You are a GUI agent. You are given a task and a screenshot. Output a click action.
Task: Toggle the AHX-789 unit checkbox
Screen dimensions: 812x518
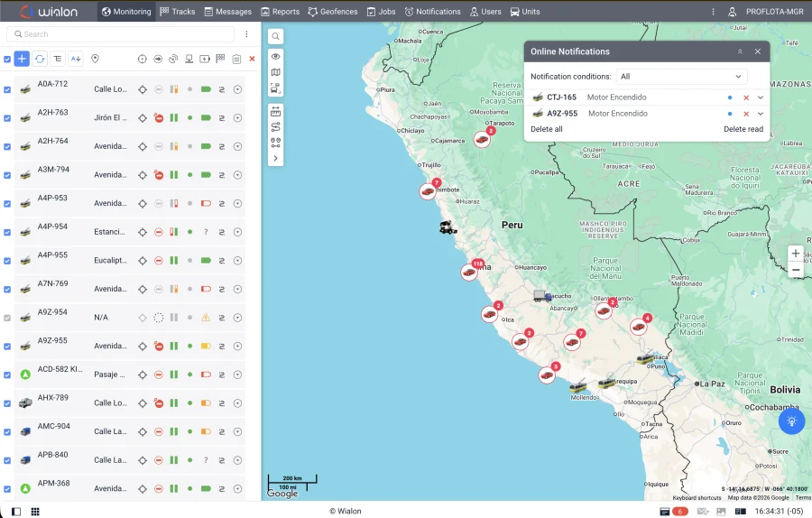[x=7, y=403]
